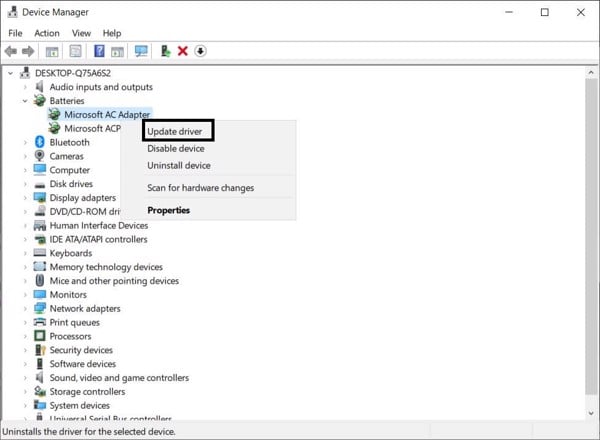This screenshot has height=440, width=600.
Task: Click the Bluetooth category icon
Action: coord(39,142)
